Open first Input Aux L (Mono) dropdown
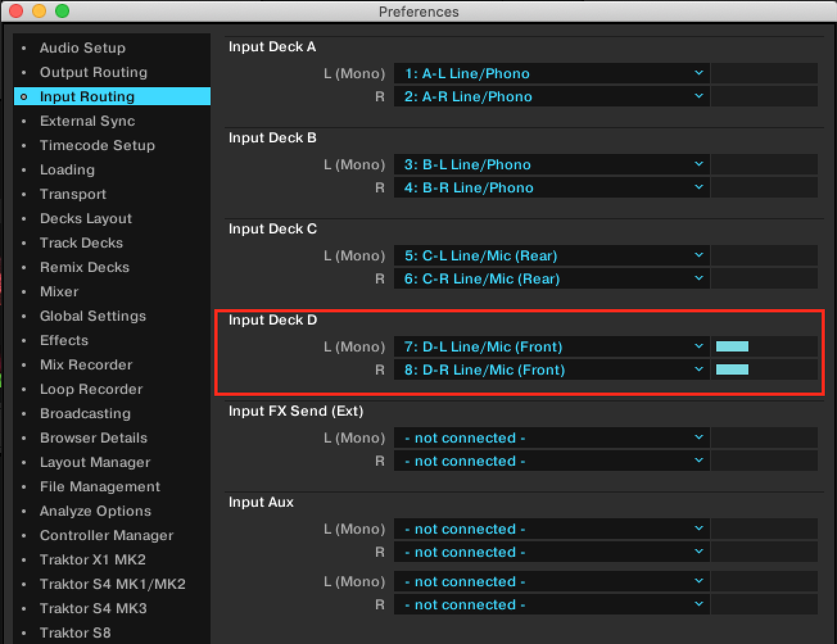 pos(552,529)
